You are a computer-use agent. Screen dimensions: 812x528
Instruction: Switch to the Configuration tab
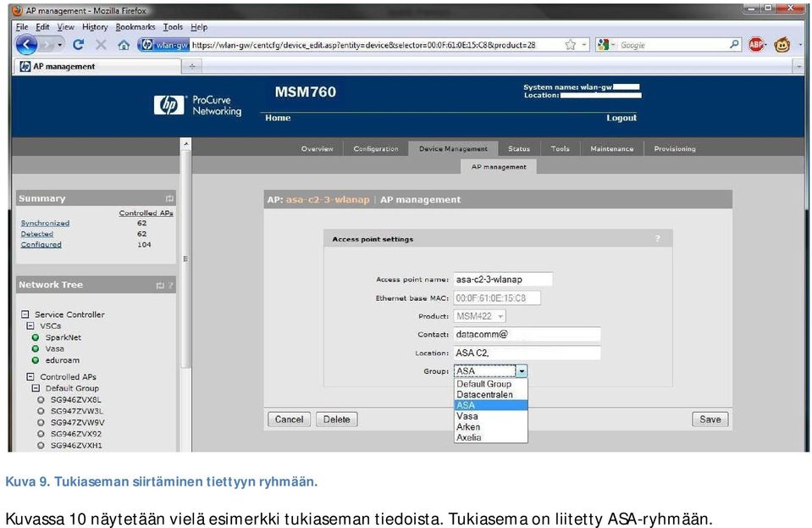coord(375,148)
